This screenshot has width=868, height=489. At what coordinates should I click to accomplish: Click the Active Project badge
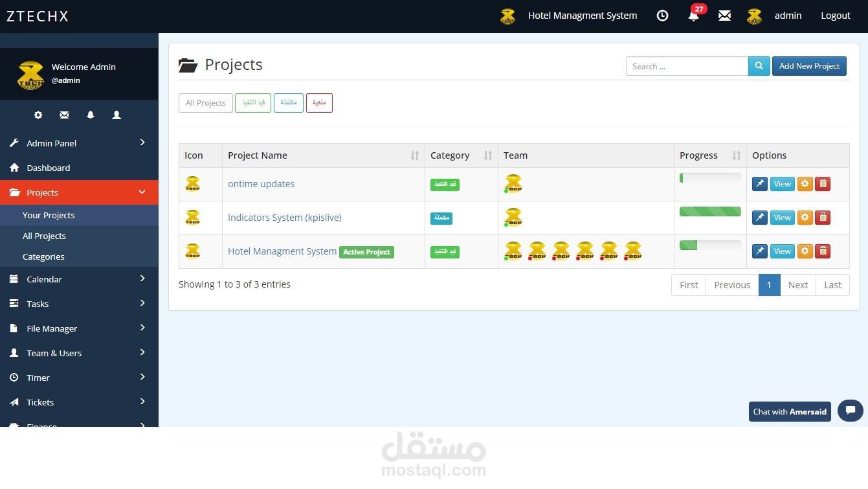click(366, 252)
